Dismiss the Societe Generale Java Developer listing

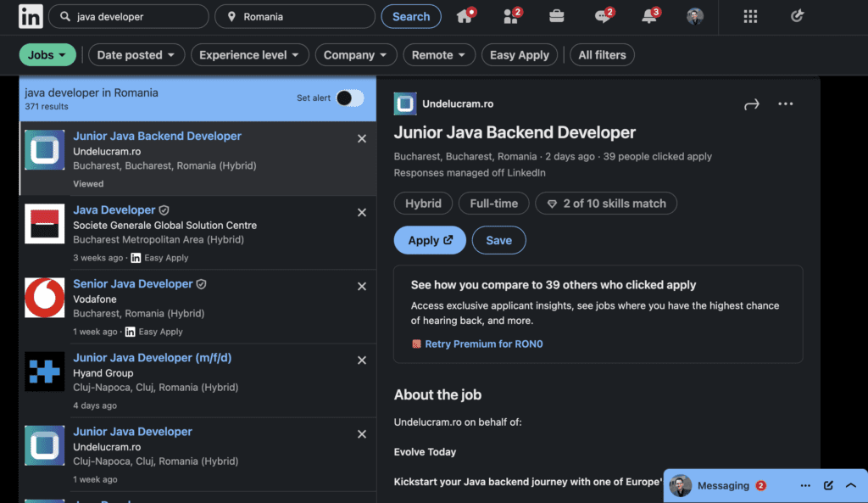(361, 212)
